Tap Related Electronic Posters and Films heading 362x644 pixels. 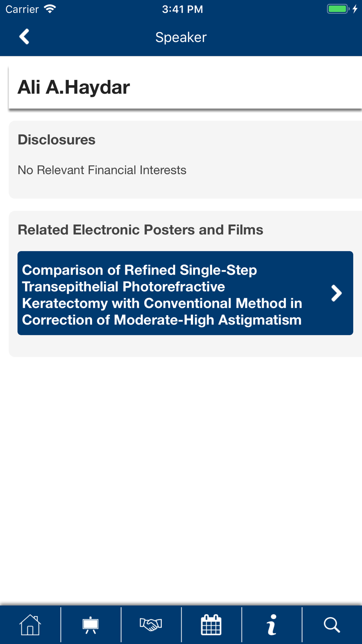point(140,230)
